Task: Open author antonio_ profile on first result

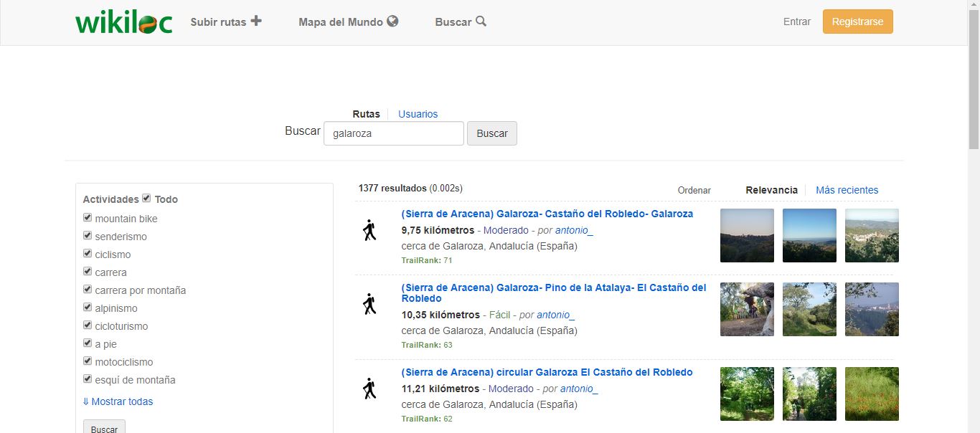Action: [x=574, y=230]
